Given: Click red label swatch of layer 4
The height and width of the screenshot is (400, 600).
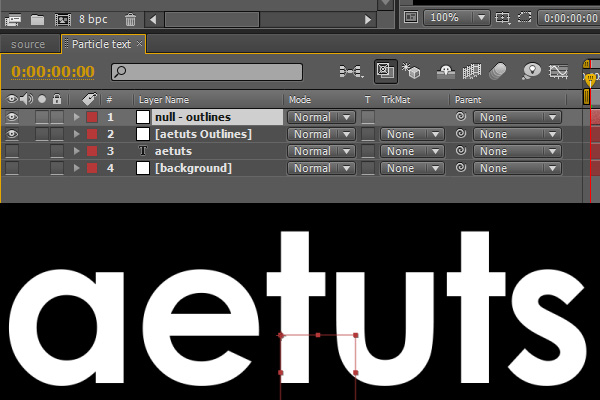Looking at the screenshot, I should (92, 168).
